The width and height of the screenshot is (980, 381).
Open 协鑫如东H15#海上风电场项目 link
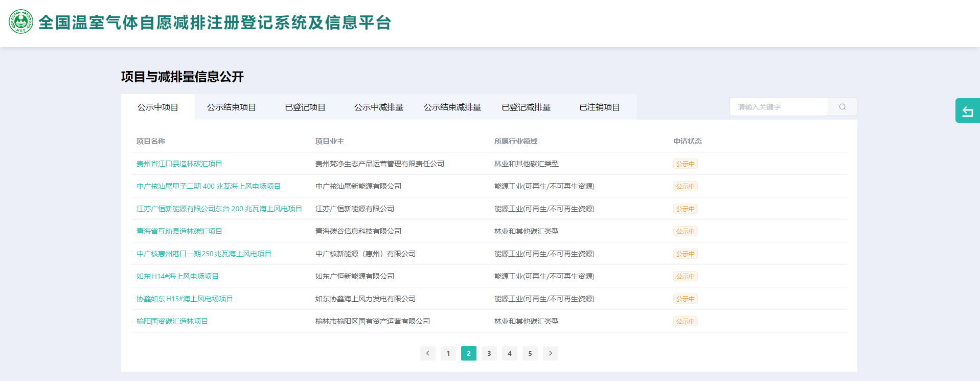click(185, 299)
